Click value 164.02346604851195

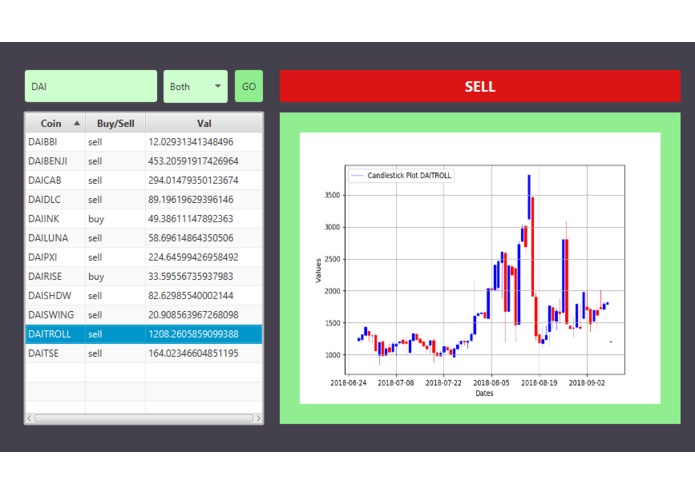[x=193, y=353]
